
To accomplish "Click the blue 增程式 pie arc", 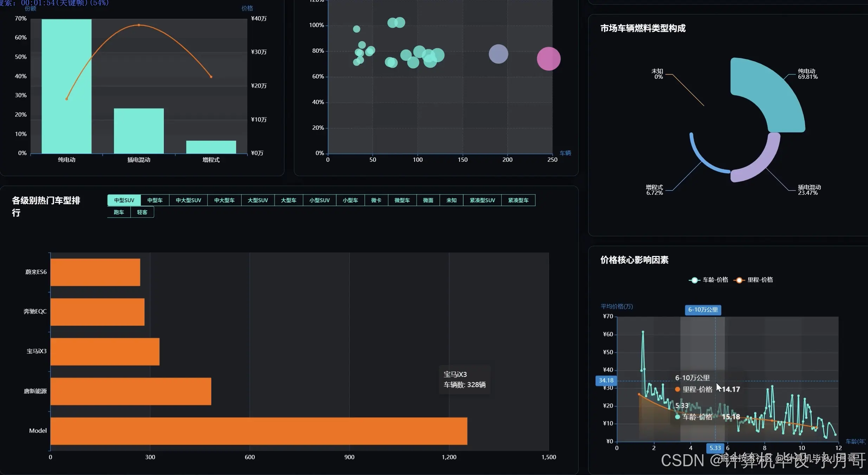I will pos(703,161).
